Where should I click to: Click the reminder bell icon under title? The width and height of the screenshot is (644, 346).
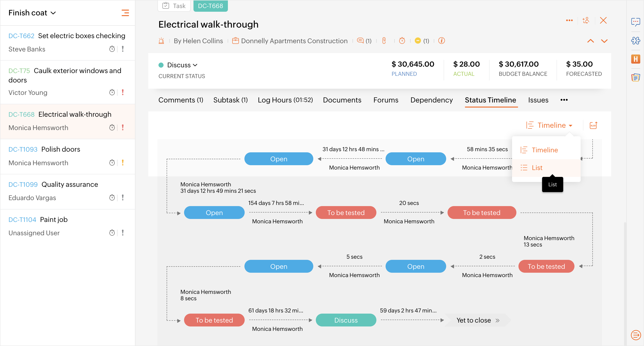click(162, 40)
